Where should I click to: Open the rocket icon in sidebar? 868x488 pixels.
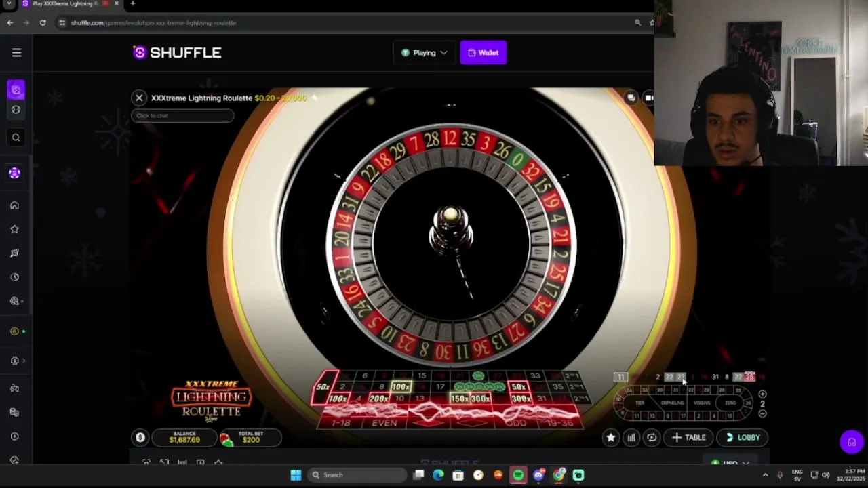(x=14, y=253)
